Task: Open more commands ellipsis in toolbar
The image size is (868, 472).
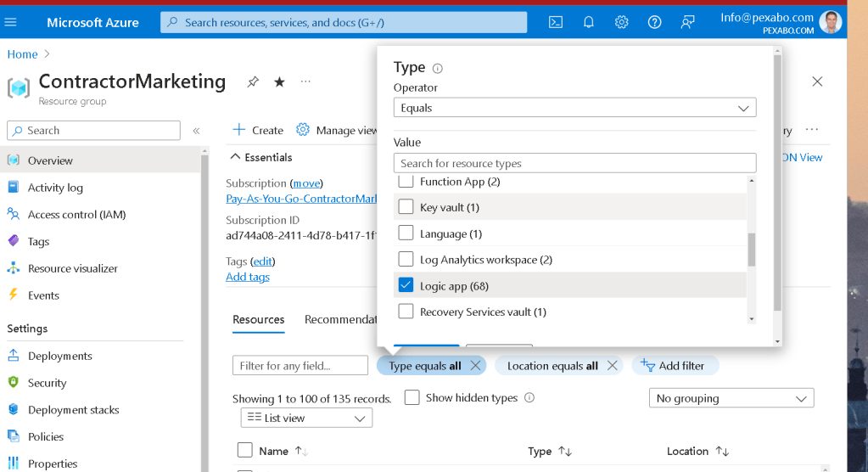Action: pyautogui.click(x=811, y=129)
